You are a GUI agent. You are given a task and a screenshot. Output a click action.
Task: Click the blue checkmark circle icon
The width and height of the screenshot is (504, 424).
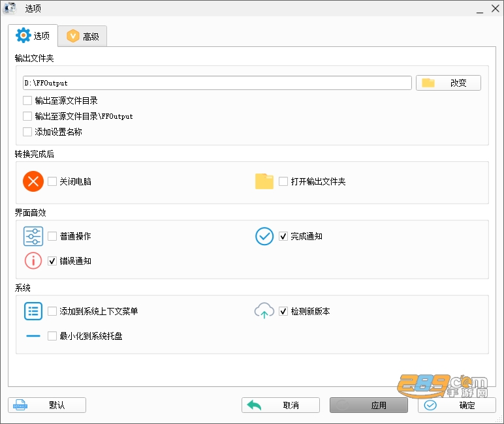point(264,236)
